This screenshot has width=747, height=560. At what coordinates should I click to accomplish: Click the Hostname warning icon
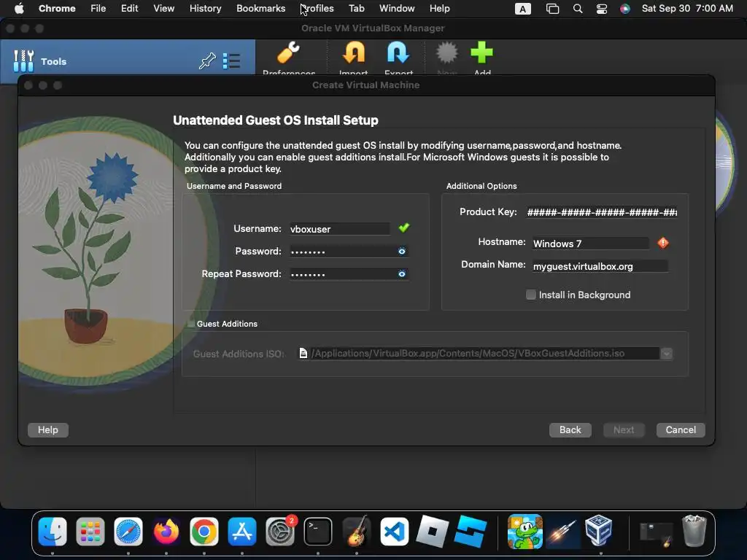pos(662,243)
